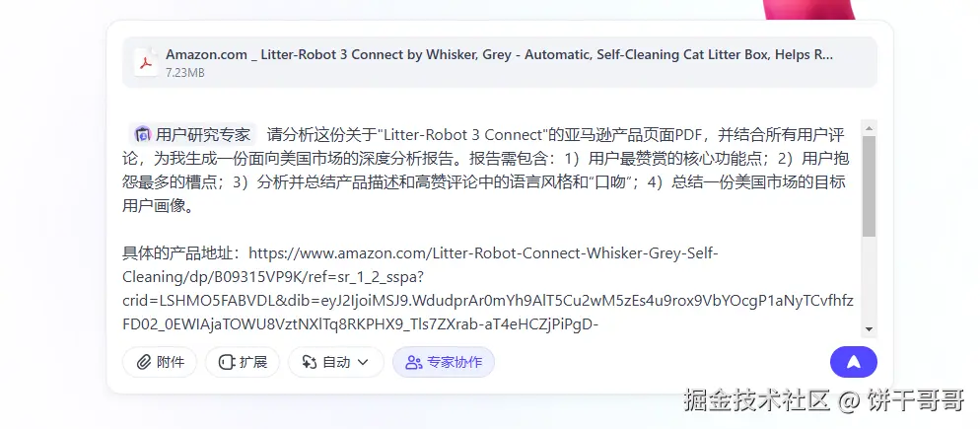Click the red PDF file icon
Viewport: 980px width, 429px height.
[146, 62]
